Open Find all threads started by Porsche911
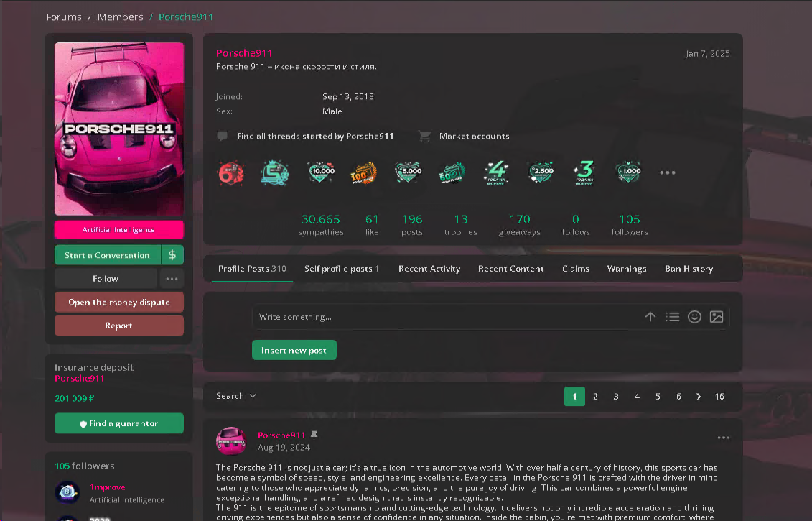The height and width of the screenshot is (521, 812). (315, 136)
